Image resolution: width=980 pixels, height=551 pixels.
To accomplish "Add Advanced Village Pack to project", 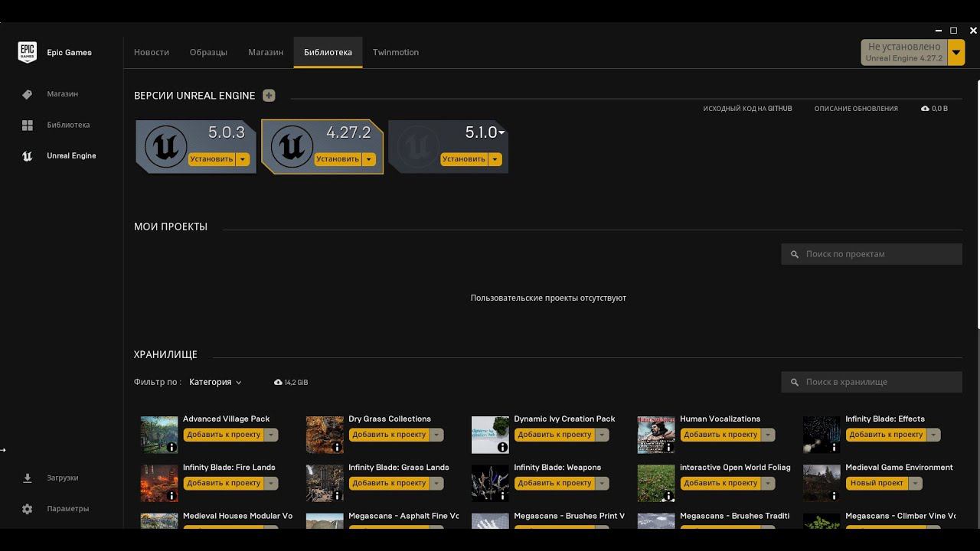I will 224,435.
